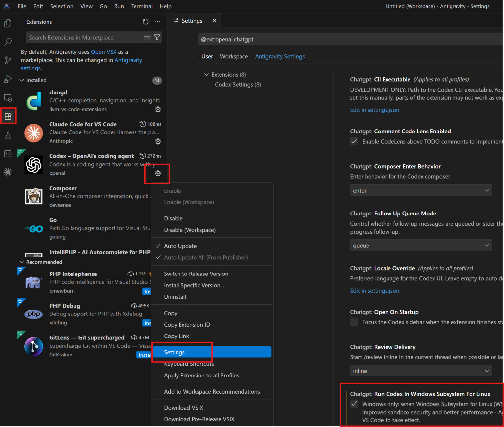504x427 pixels.
Task: Open the T-A panel icon in activity bar
Action: (x=8, y=153)
